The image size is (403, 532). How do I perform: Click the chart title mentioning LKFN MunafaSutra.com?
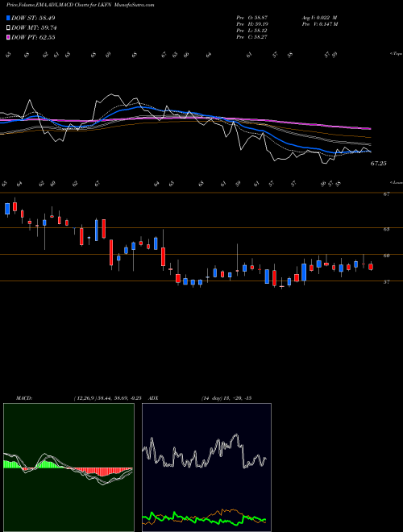(80, 5)
